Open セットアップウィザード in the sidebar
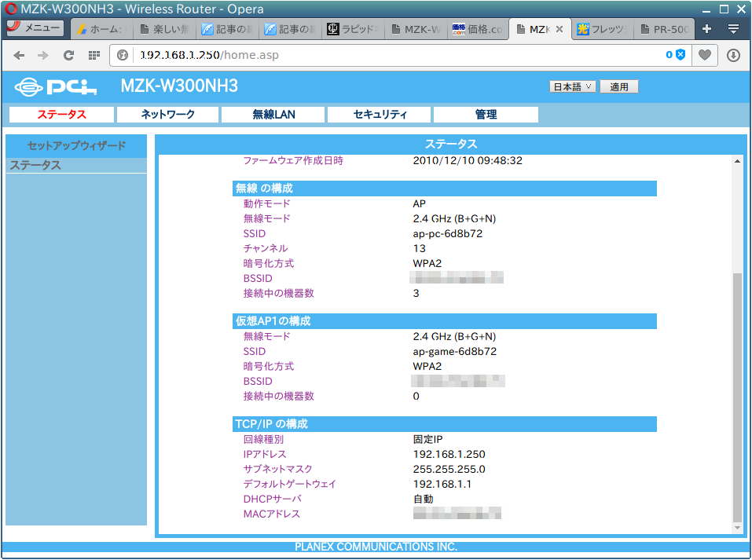 coord(76,146)
